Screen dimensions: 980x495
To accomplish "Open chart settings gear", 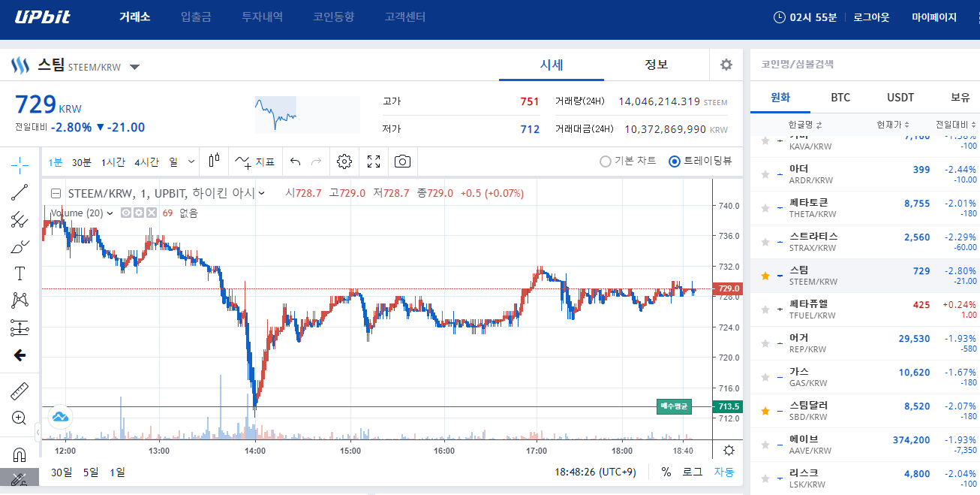I will pyautogui.click(x=344, y=161).
